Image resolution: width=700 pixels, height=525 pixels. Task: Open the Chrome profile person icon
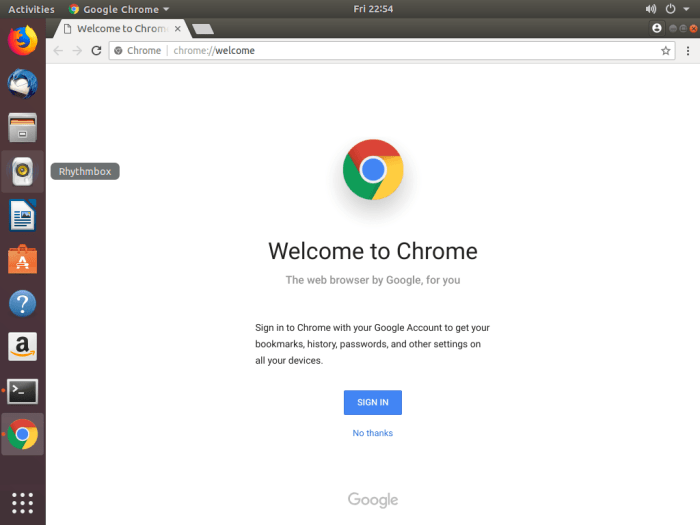click(657, 29)
